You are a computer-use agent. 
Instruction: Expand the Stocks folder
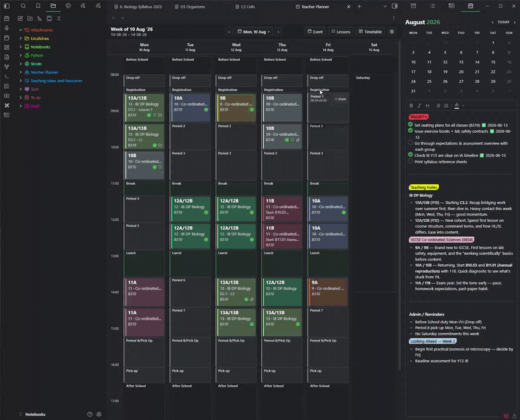click(x=20, y=64)
